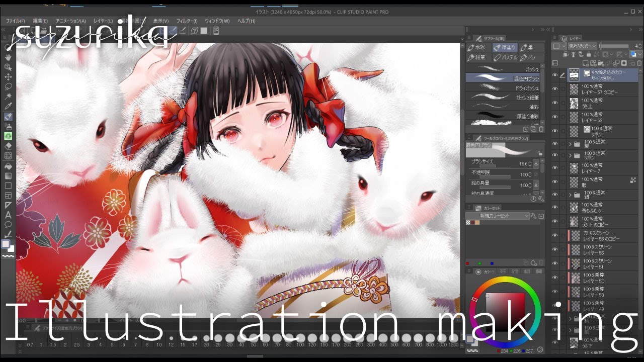Open sub tool detail wrench icon
The height and width of the screenshot is (362, 644).
coord(541,198)
